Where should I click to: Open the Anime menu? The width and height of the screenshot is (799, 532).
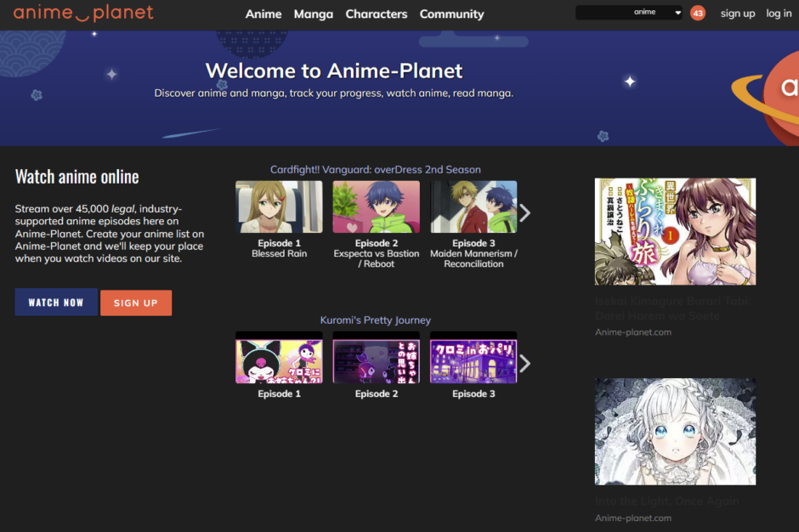pyautogui.click(x=263, y=14)
